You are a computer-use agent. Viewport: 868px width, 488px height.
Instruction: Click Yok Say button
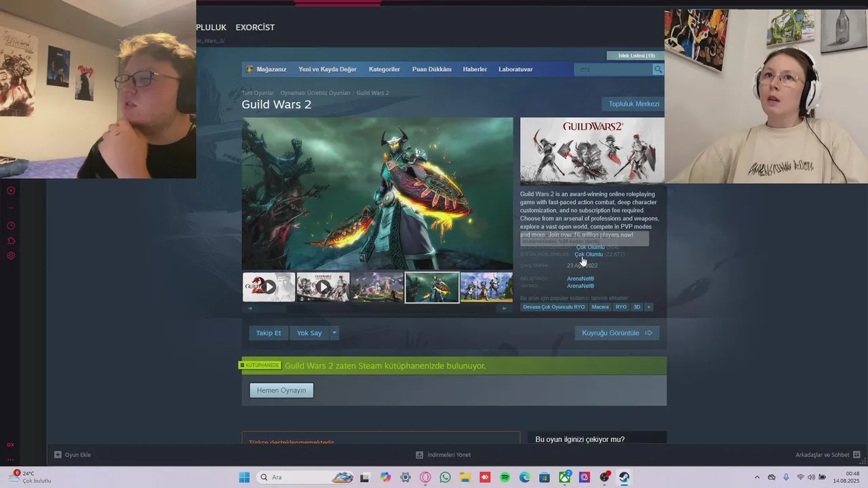tap(309, 333)
